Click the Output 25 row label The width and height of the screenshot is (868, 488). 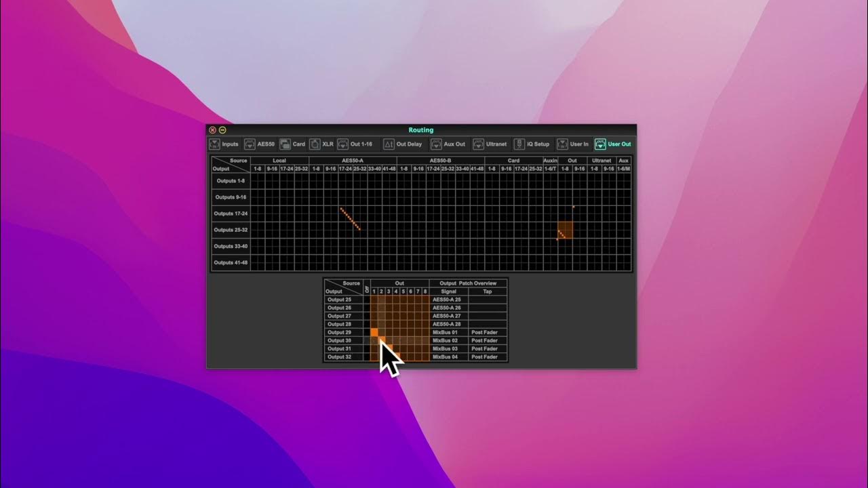[343, 300]
